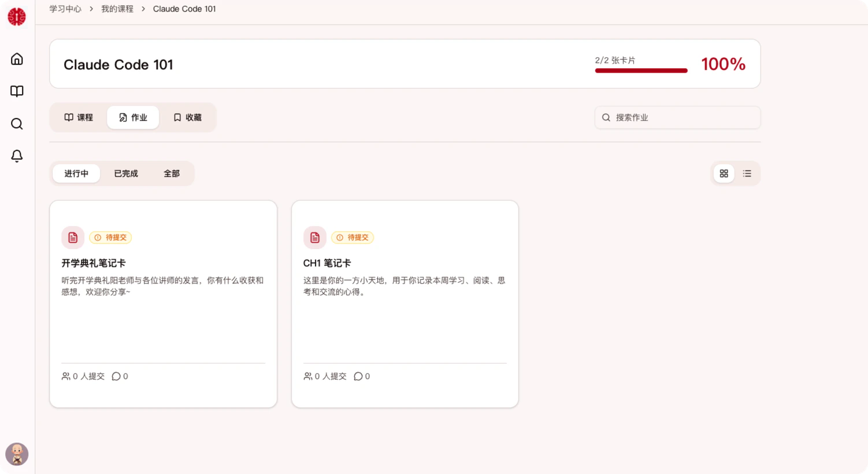Image resolution: width=868 pixels, height=474 pixels.
Task: Open search from the sidebar icon
Action: 17,124
